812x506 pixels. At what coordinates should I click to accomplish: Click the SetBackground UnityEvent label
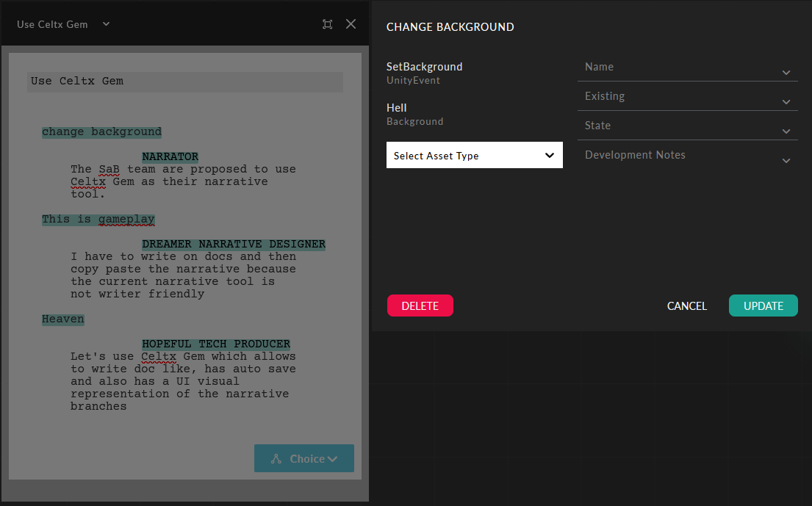424,73
